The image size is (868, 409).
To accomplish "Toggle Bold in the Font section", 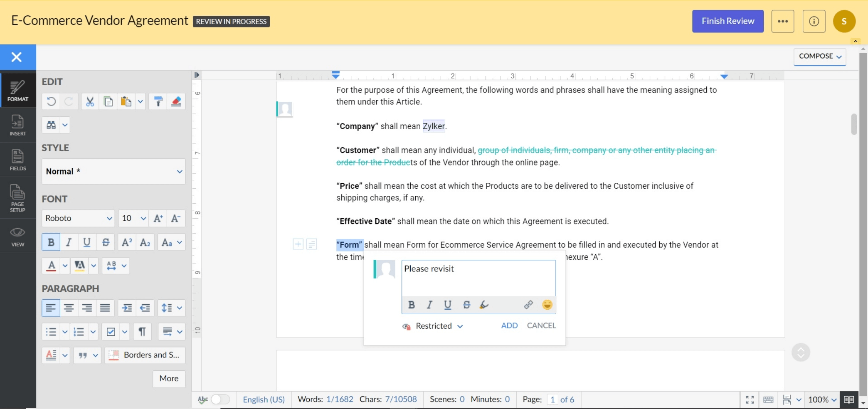I will [x=51, y=242].
